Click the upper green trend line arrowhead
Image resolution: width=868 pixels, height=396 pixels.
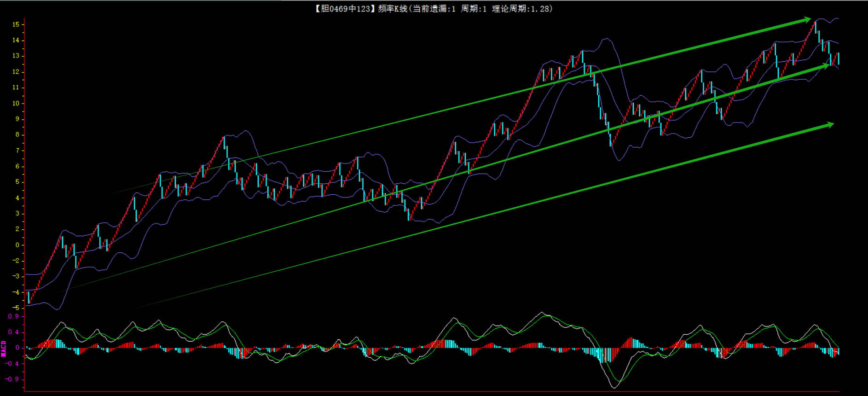pos(806,20)
